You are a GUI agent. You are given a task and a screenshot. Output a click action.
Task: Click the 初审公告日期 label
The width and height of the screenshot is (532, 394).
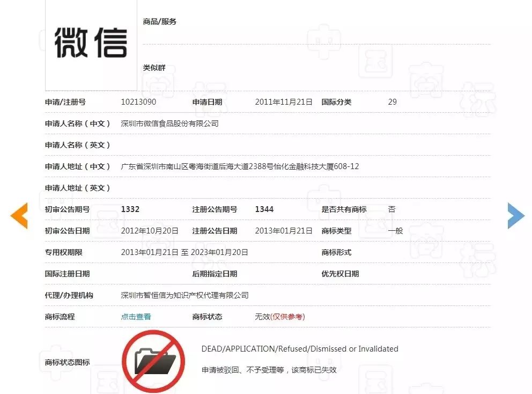pos(67,231)
